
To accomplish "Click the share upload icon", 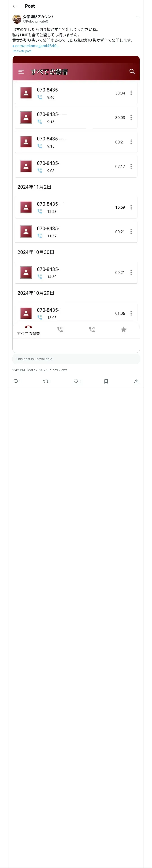I will point(136,381).
